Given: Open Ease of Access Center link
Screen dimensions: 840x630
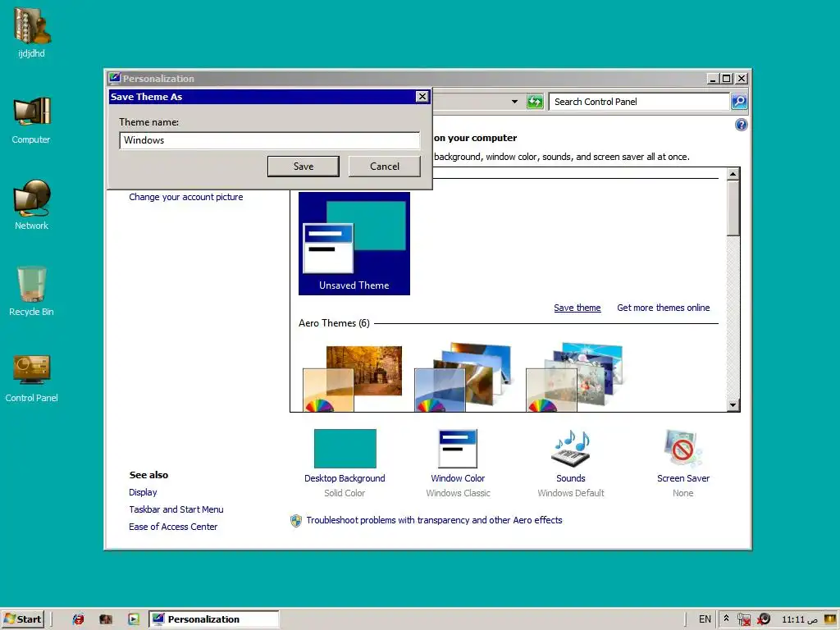Looking at the screenshot, I should (x=173, y=527).
